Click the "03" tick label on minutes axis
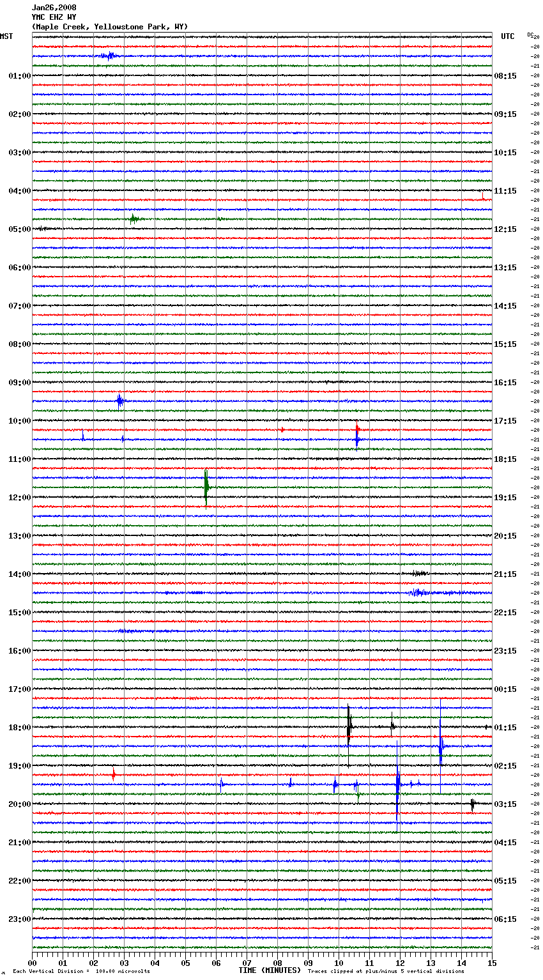The image size is (543, 980). (x=125, y=963)
